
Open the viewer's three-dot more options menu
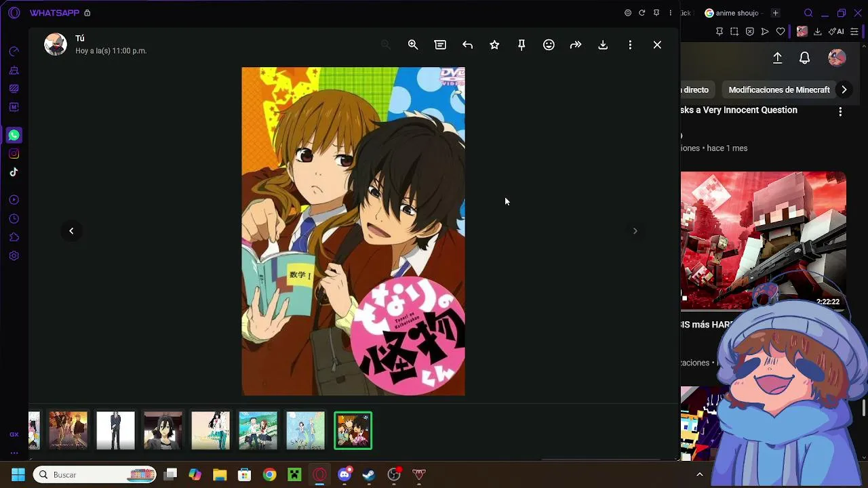[630, 45]
